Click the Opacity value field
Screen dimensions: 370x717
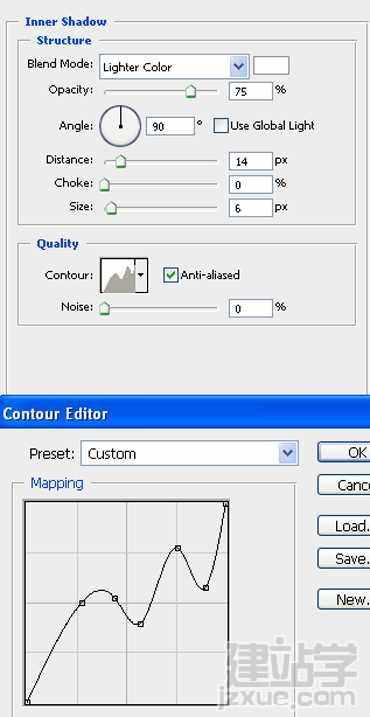(x=251, y=91)
